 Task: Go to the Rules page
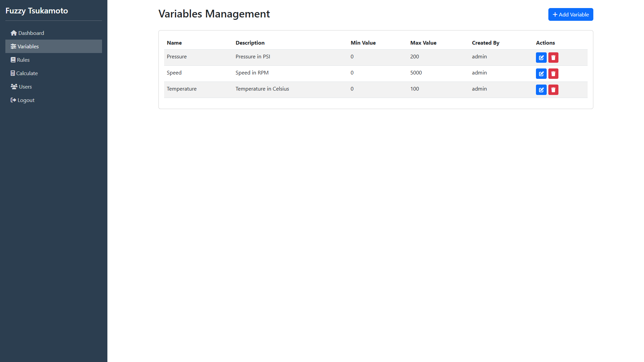click(54, 60)
